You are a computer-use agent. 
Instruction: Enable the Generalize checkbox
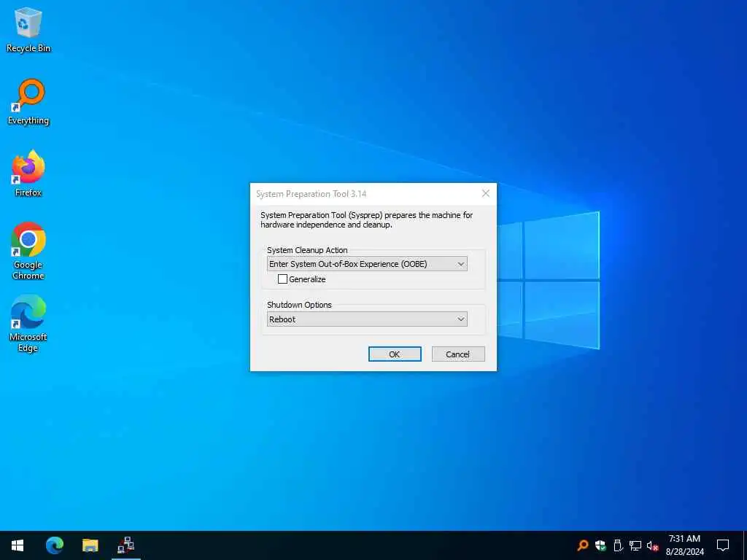[x=282, y=279]
